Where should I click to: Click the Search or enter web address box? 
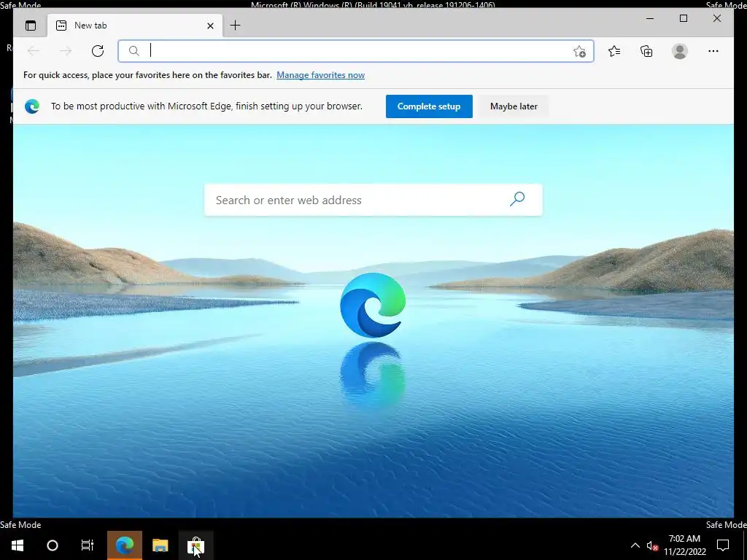click(373, 200)
